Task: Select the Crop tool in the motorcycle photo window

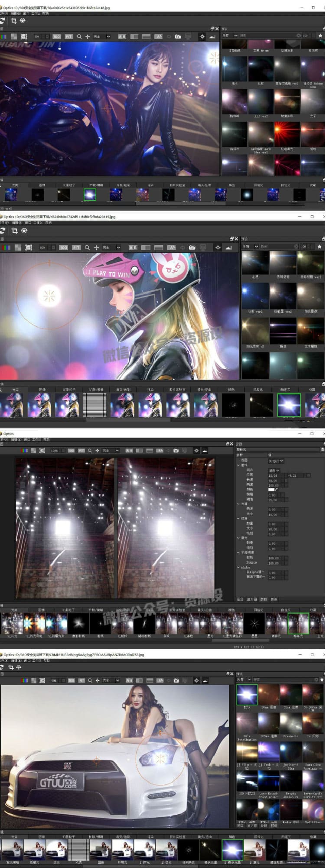Action: coord(13,21)
